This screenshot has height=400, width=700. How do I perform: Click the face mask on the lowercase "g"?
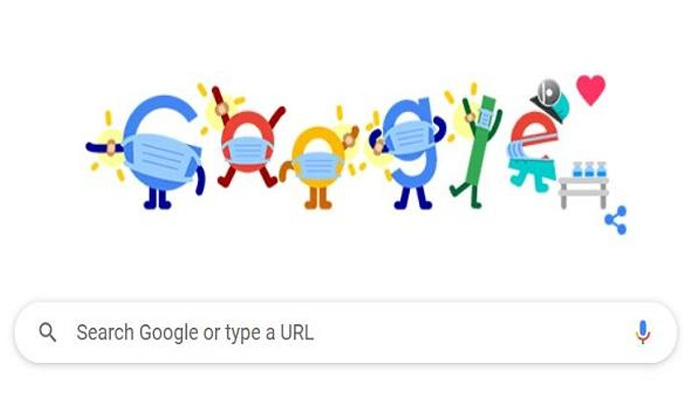[x=408, y=139]
